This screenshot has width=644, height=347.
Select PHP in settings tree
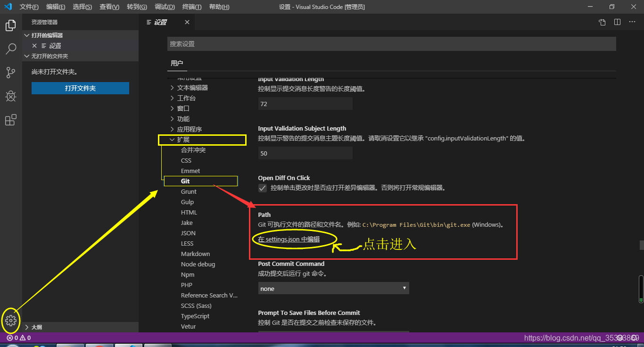[x=186, y=285]
